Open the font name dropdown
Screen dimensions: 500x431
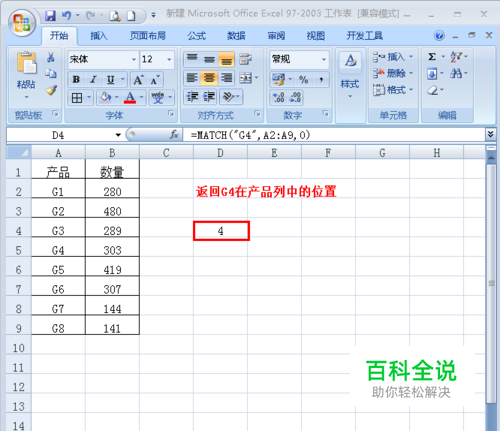pyautogui.click(x=134, y=60)
